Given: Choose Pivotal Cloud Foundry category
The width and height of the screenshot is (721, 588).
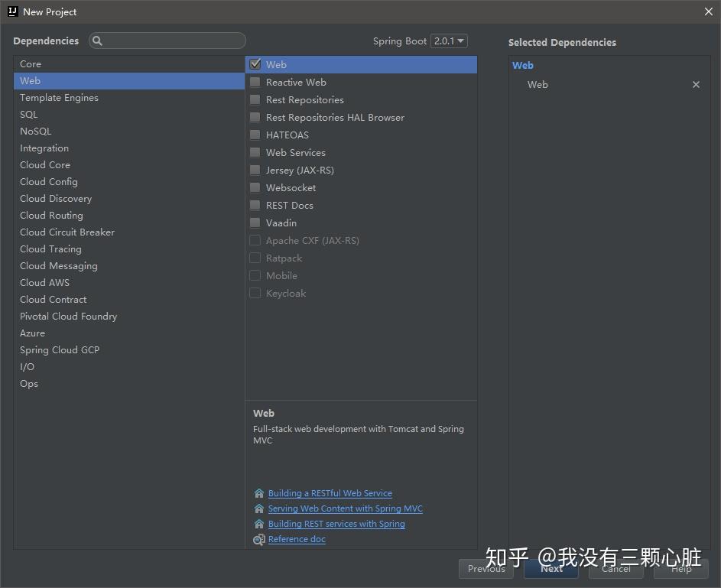Looking at the screenshot, I should coord(129,317).
